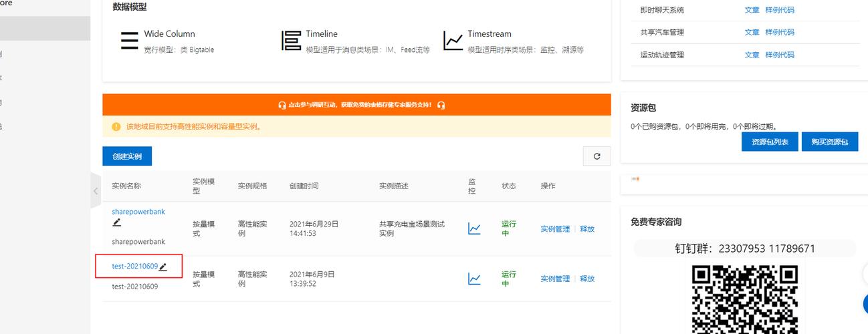Click the 资源包 panel heading
This screenshot has height=334, width=868.
click(643, 108)
